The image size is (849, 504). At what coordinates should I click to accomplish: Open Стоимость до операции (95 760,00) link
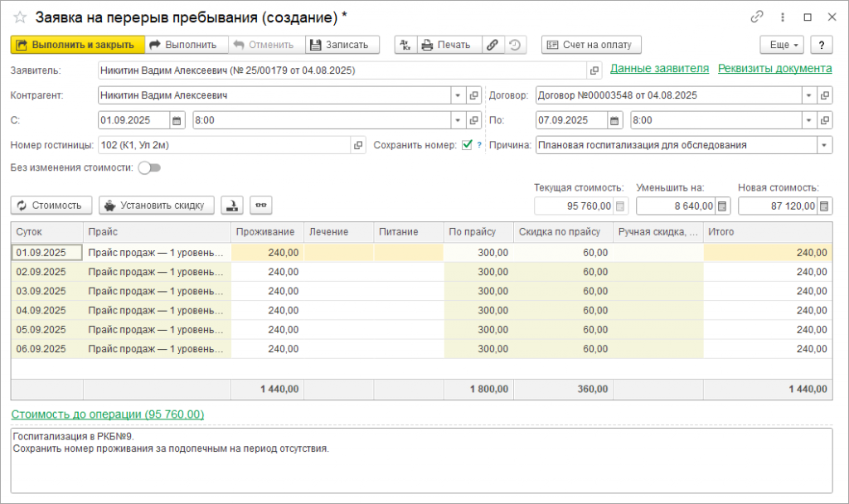pos(108,414)
